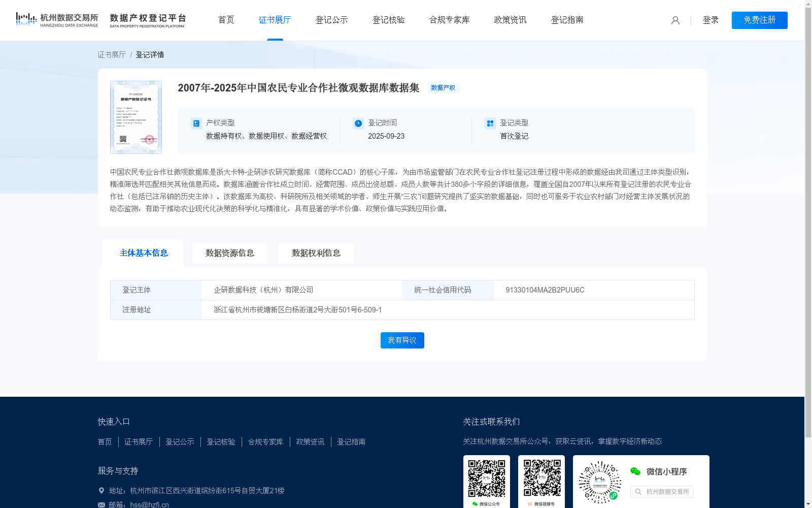Image resolution: width=812 pixels, height=508 pixels.
Task: Click the 产权类型 icon
Action: [196, 123]
